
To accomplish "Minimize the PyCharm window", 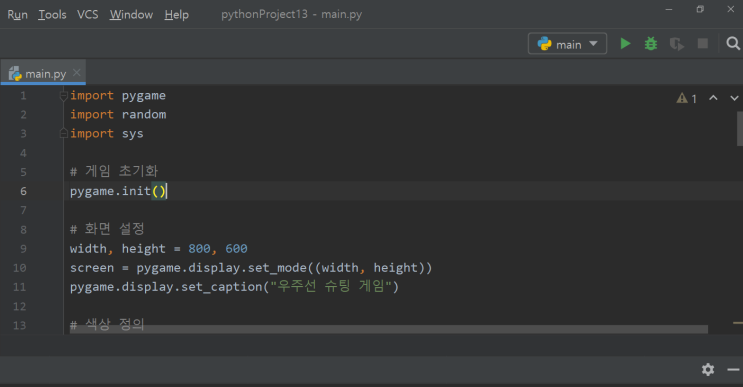I will (669, 9).
